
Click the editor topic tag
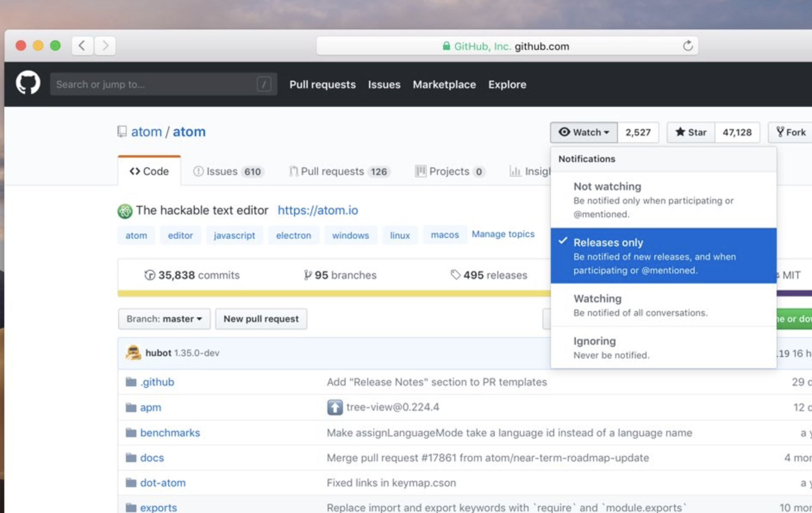click(180, 235)
